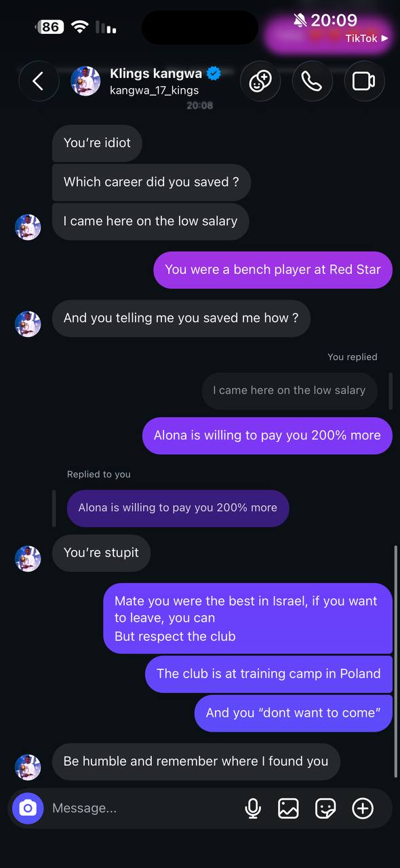The image size is (400, 868).
Task: Open the Klings kangwa profile name
Action: click(157, 73)
